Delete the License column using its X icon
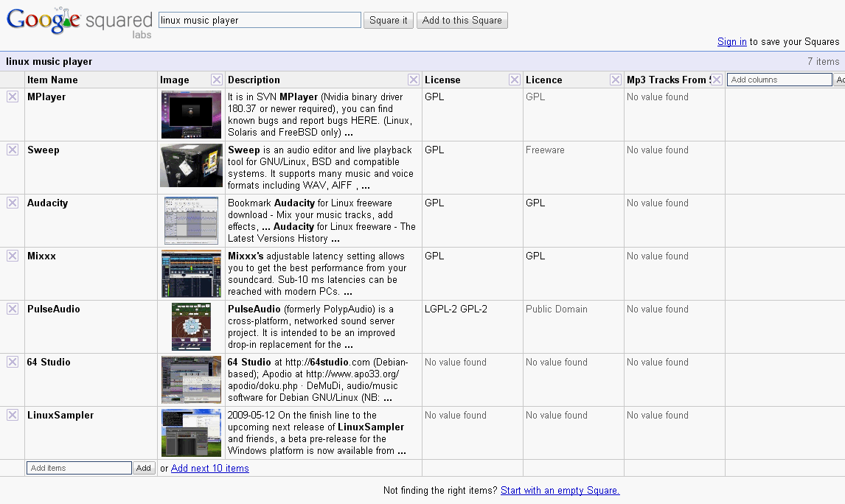 tap(515, 80)
